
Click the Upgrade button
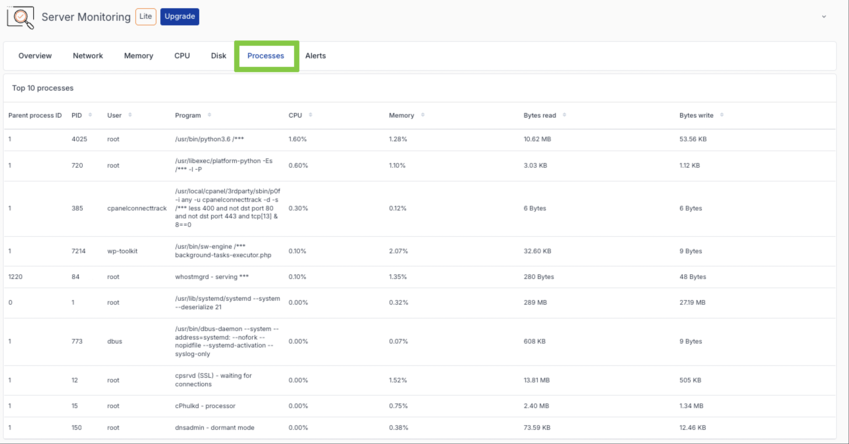point(179,17)
